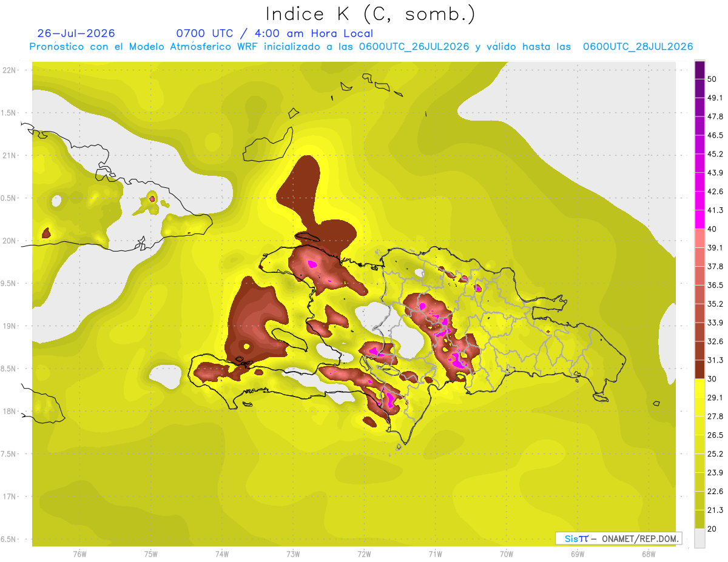Click the latitude label '7.5N'
The width and height of the screenshot is (728, 562).
tap(9, 453)
